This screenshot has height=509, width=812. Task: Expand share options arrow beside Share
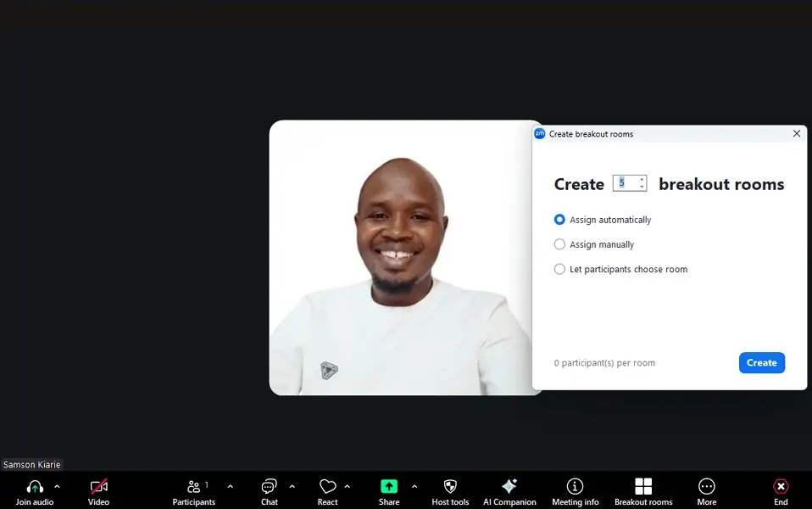point(414,486)
